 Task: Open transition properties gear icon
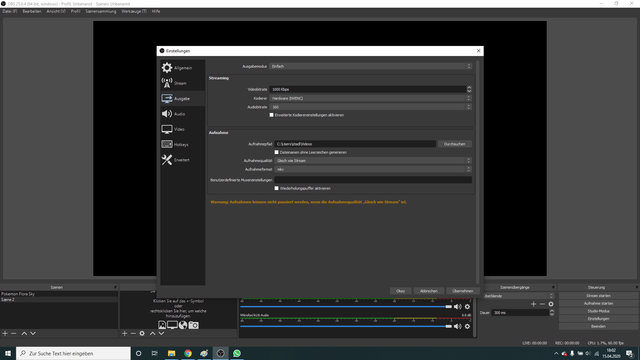[551, 304]
